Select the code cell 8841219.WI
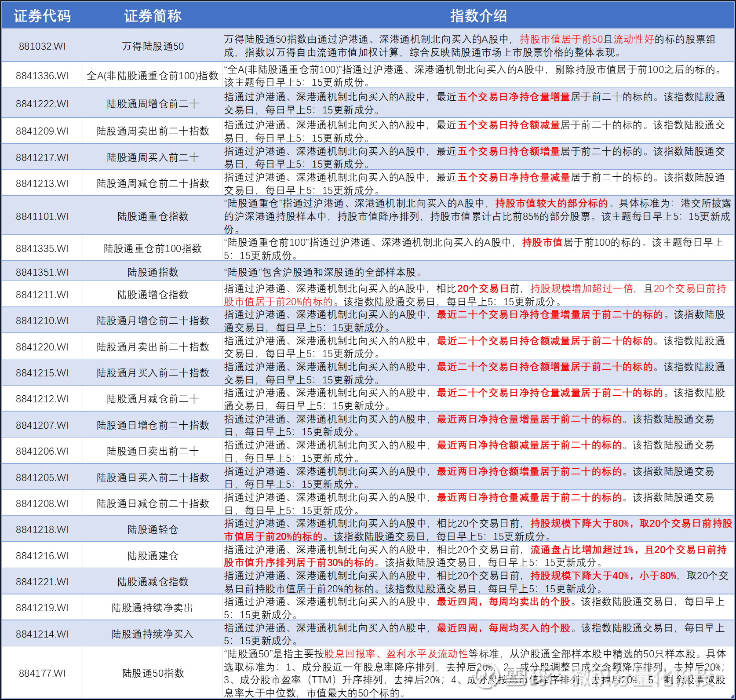 [42, 608]
